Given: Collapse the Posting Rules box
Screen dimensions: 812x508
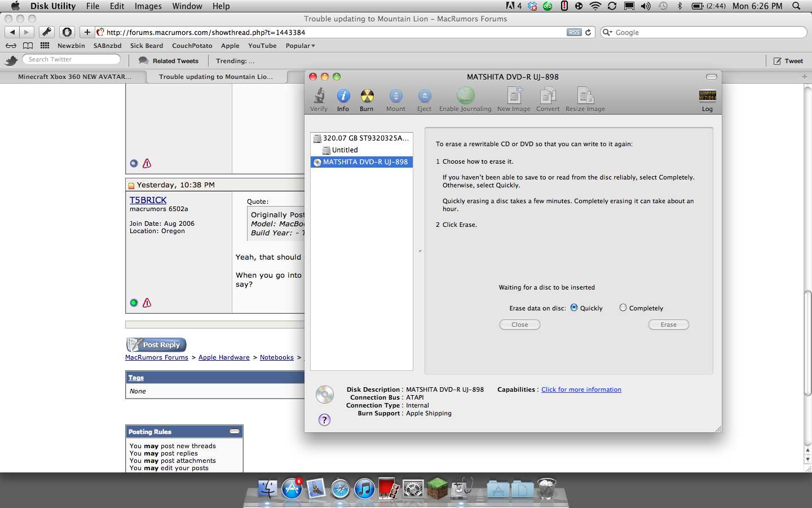Looking at the screenshot, I should [235, 431].
